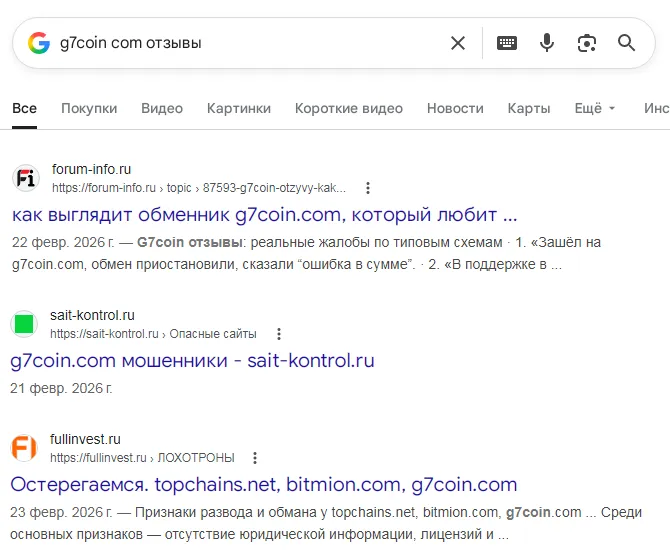Switch to the Видео tab
670x551 pixels.
[x=162, y=108]
